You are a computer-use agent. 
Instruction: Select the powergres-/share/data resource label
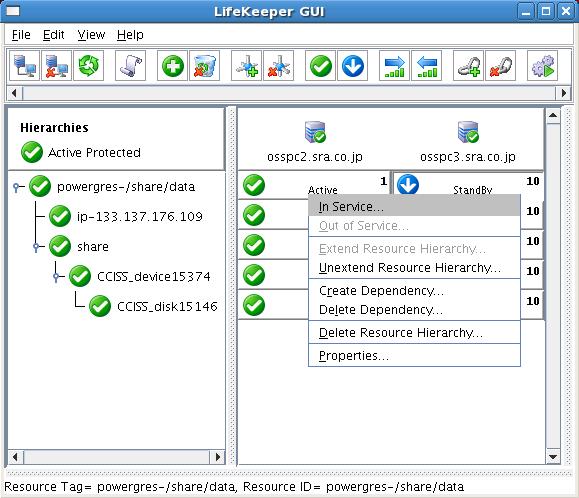point(126,187)
